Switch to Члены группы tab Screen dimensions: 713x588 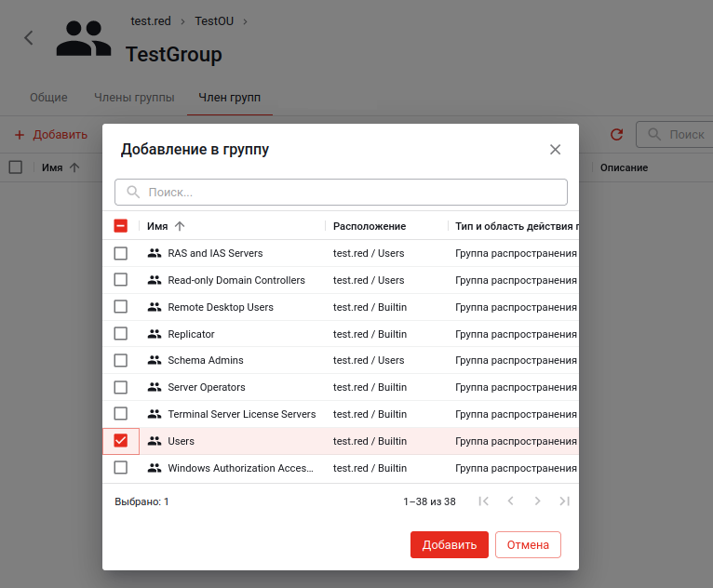pos(134,97)
